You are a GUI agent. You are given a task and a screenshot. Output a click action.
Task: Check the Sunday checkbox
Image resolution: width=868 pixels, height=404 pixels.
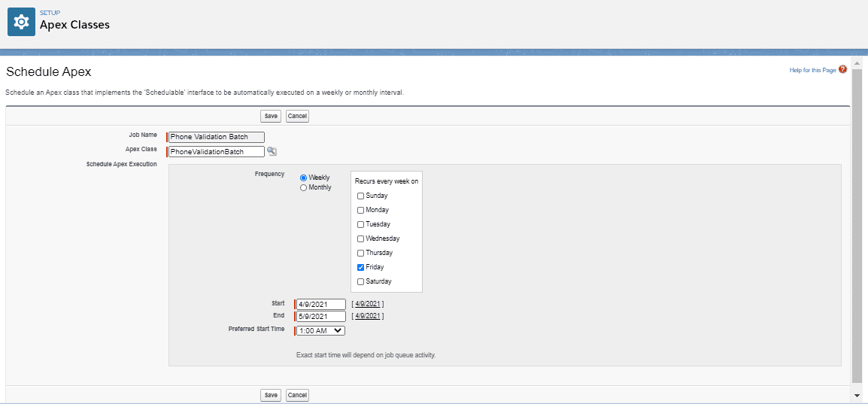click(x=360, y=196)
